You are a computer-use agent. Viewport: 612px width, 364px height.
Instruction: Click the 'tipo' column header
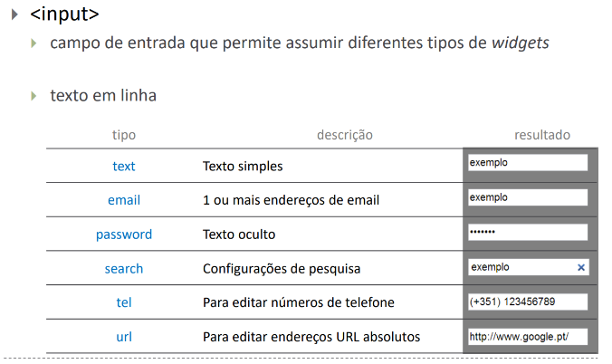[x=124, y=135]
